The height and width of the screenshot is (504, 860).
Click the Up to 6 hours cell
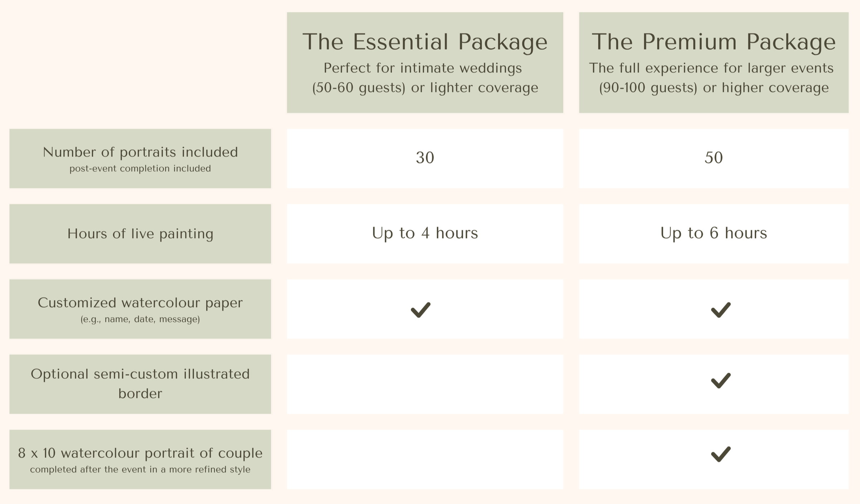pos(714,234)
